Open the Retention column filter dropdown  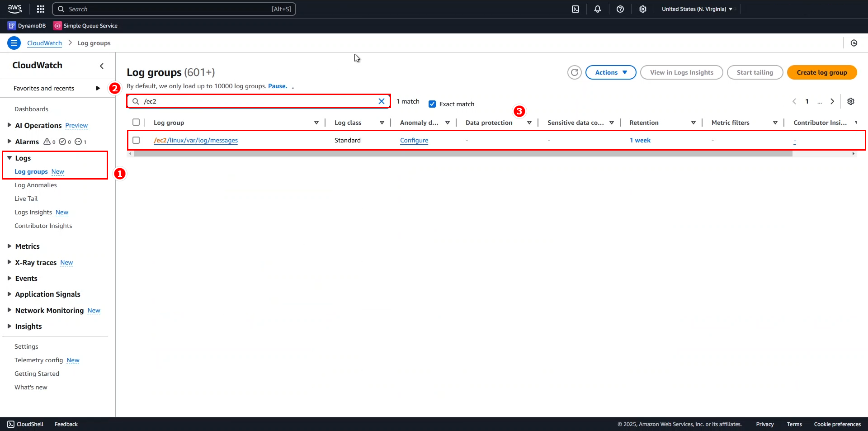[x=693, y=122]
